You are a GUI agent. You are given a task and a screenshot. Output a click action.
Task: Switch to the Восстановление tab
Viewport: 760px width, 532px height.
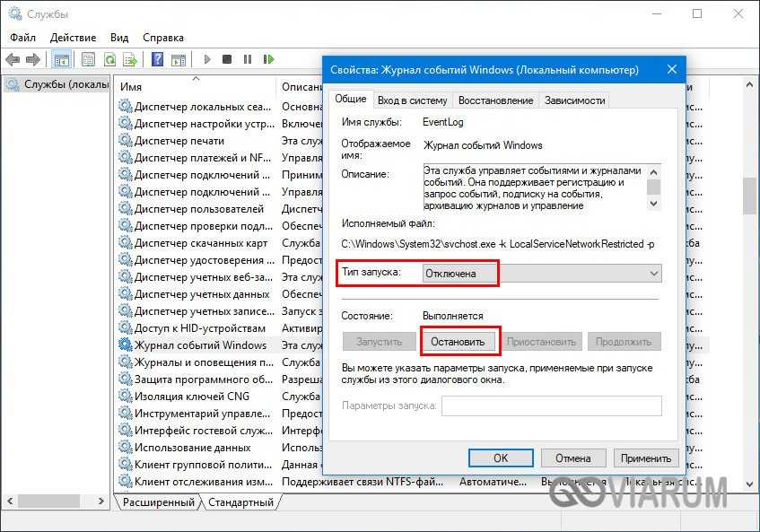pos(496,100)
